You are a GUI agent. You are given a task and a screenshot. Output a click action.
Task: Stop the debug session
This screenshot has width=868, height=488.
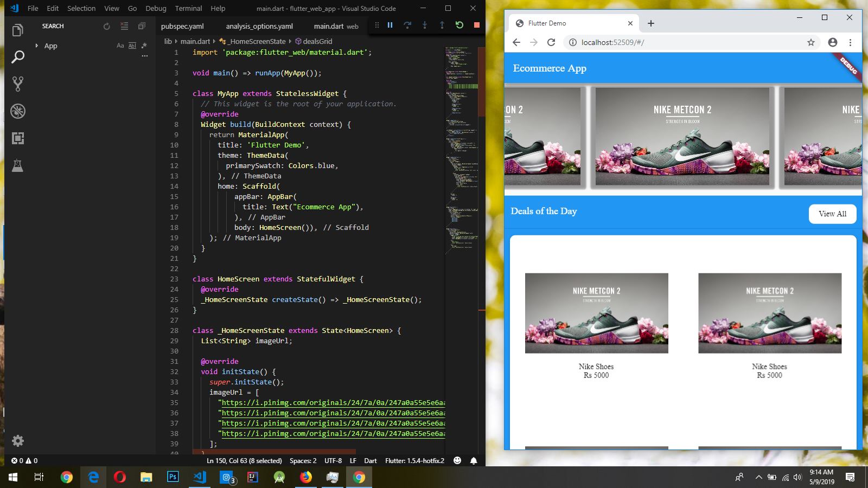(476, 25)
